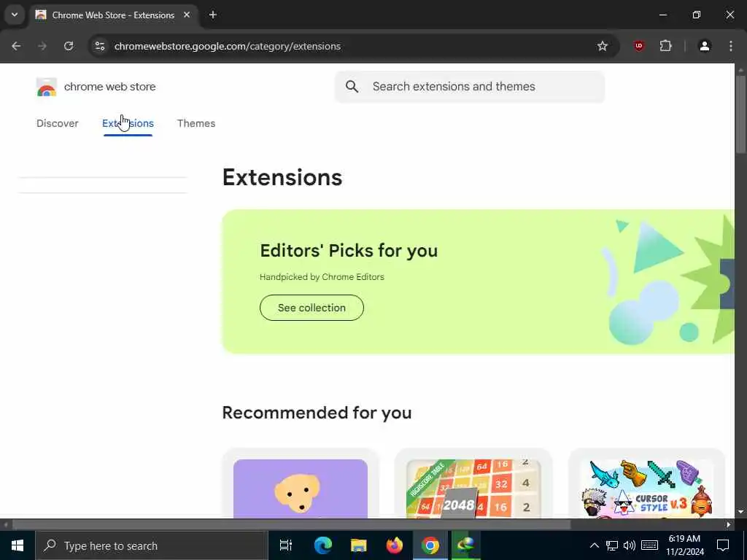Screen dimensions: 747x560
Task: Switch to the Discover tab
Action: pyautogui.click(x=57, y=123)
